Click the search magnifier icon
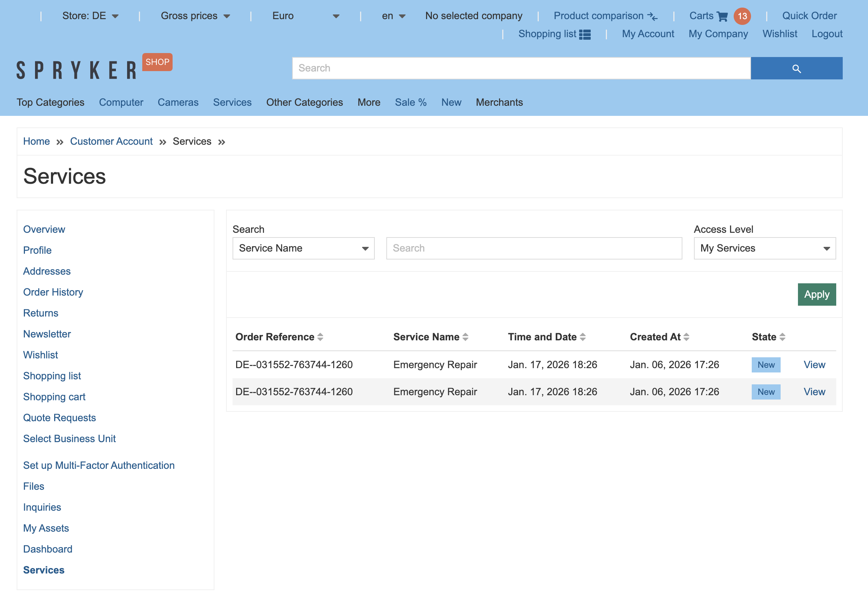The image size is (868, 602). [x=796, y=68]
